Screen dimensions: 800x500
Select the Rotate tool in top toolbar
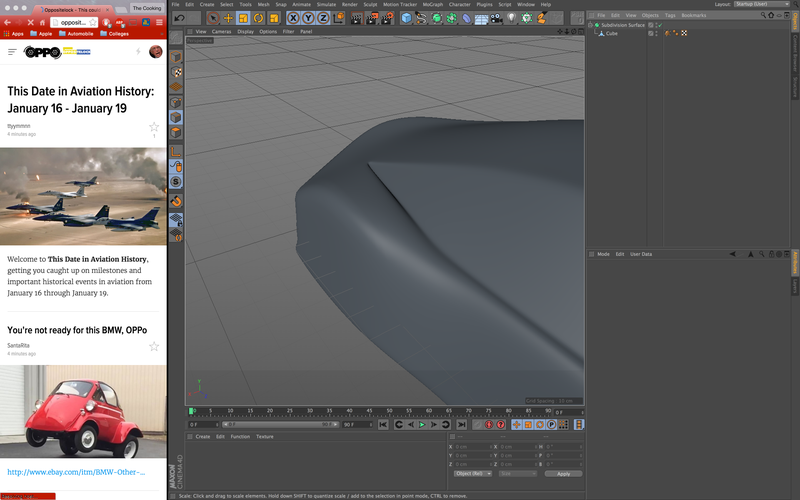tap(259, 18)
